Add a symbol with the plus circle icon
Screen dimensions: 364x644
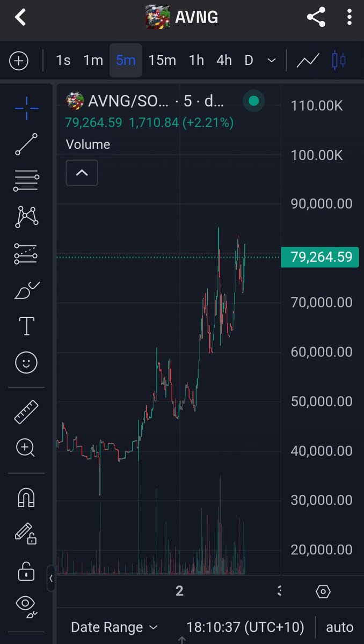(x=19, y=61)
